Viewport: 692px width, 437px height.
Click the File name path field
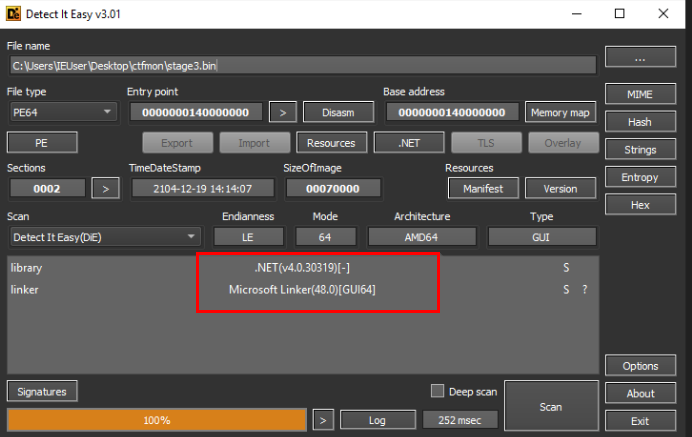coord(303,66)
